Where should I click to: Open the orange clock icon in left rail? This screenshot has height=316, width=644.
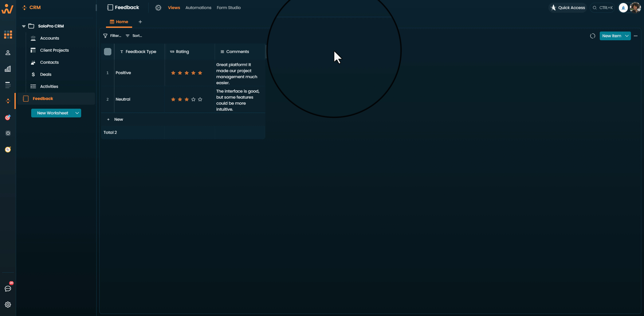click(x=8, y=149)
